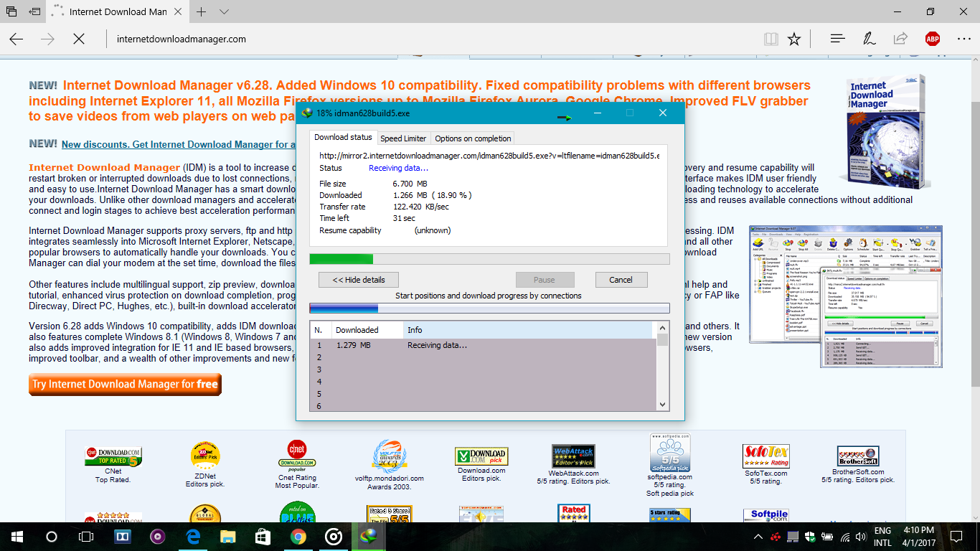The image size is (980, 551).
Task: Click the green download progress bar
Action: pos(489,259)
